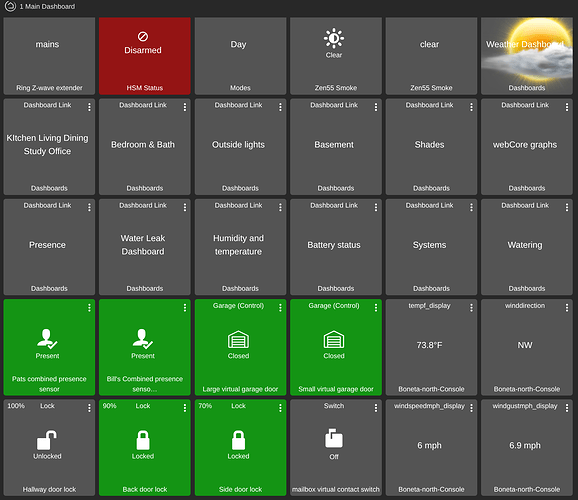The height and width of the screenshot is (500, 578).
Task: Click the Back door lock padlock icon
Action: pyautogui.click(x=143, y=440)
